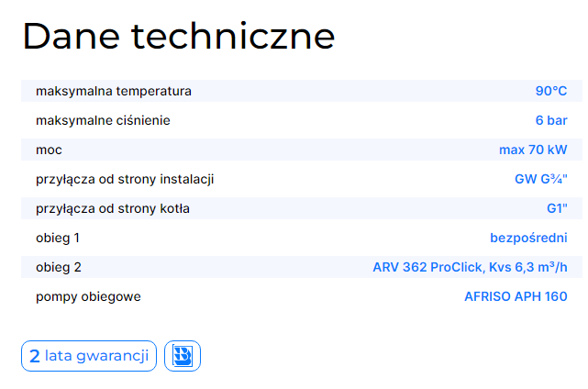Select the AFRISO APH 160 value
Viewport: 588px width, 389px height.
pyautogui.click(x=516, y=296)
